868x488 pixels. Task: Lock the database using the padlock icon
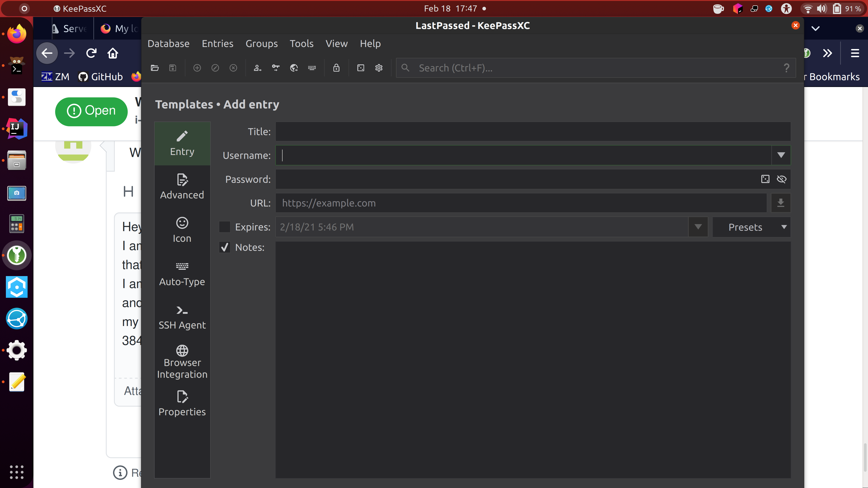pyautogui.click(x=336, y=68)
